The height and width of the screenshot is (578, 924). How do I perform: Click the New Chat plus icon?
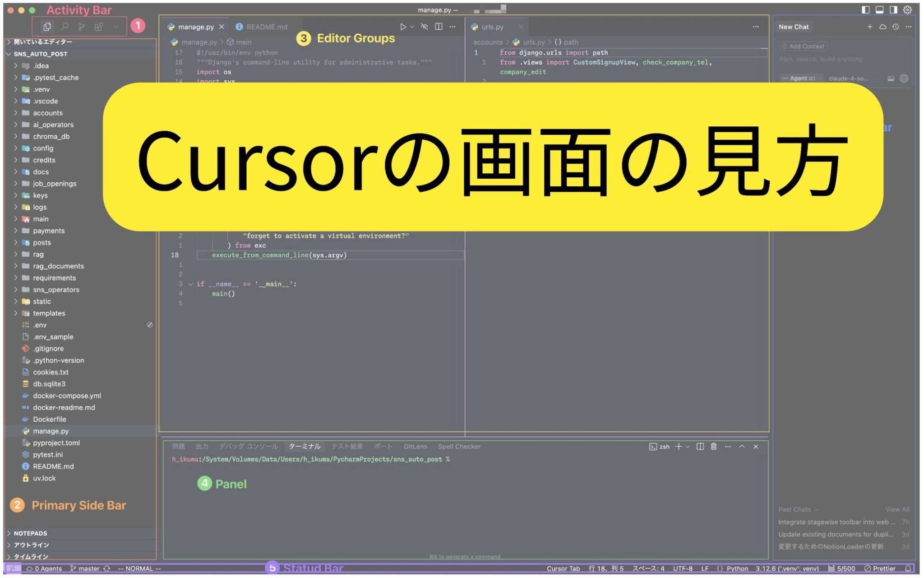[x=870, y=27]
